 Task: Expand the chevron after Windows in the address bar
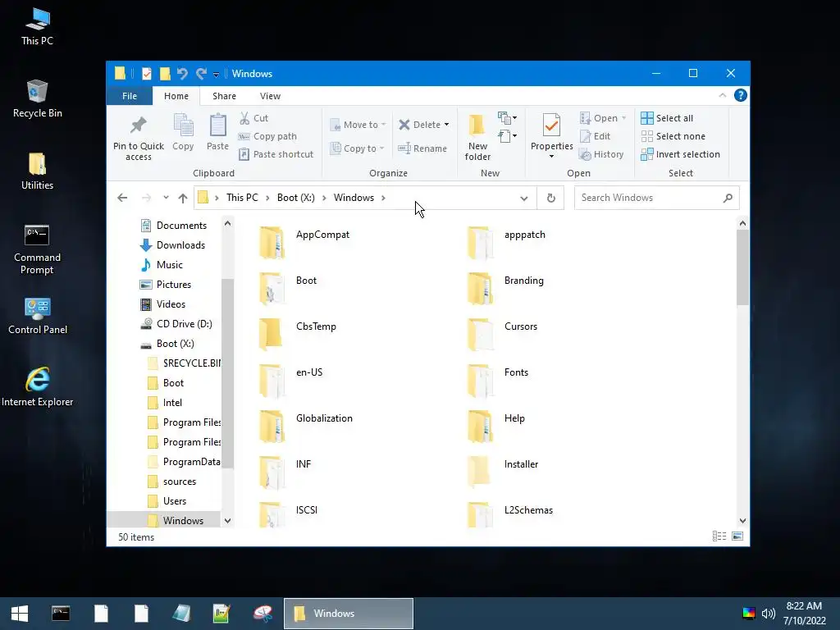click(x=384, y=199)
